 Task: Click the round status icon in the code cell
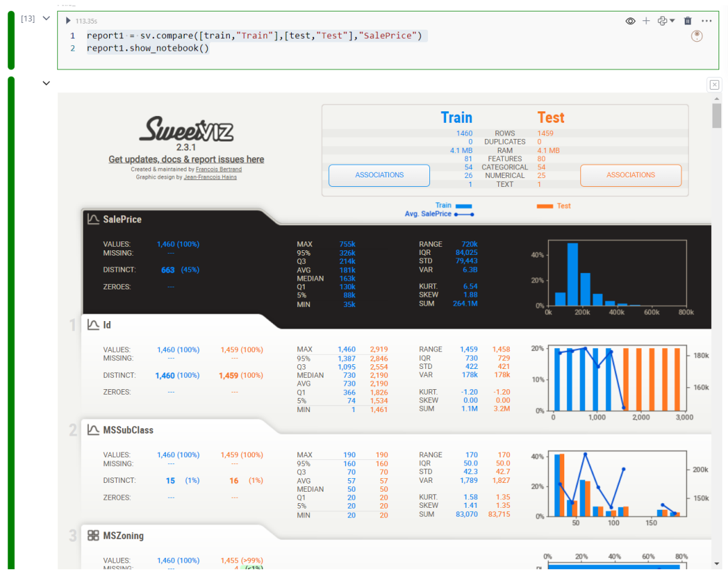click(x=697, y=36)
